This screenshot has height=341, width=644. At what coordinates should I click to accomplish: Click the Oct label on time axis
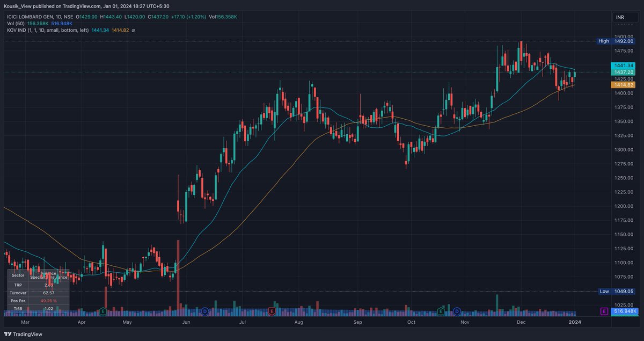coord(412,322)
